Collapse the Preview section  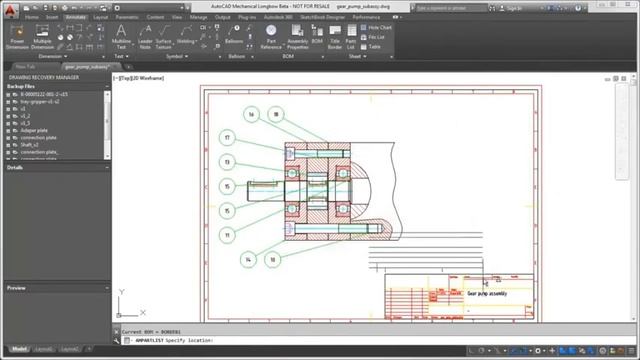pos(107,288)
